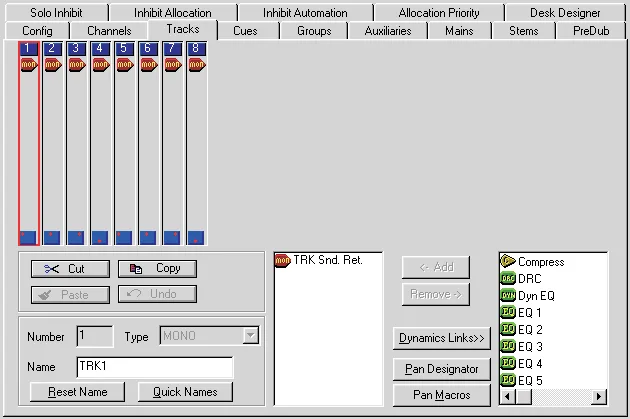Click the mon icon on track 7
The height and width of the screenshot is (419, 630).
pyautogui.click(x=173, y=64)
